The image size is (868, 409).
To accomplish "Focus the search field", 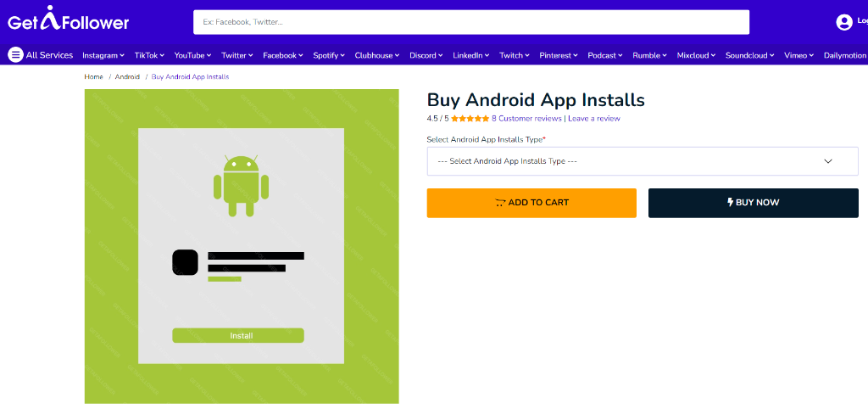I will point(471,22).
